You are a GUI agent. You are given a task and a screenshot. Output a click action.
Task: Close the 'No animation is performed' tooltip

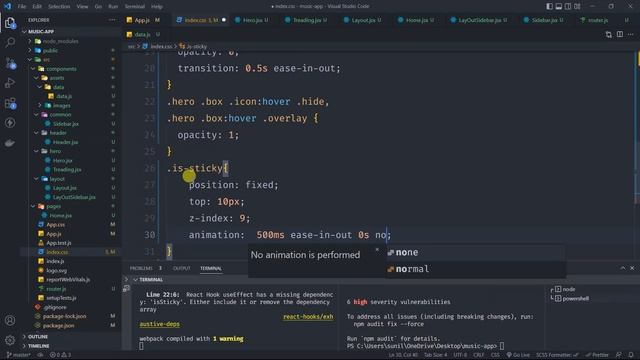tap(377, 249)
